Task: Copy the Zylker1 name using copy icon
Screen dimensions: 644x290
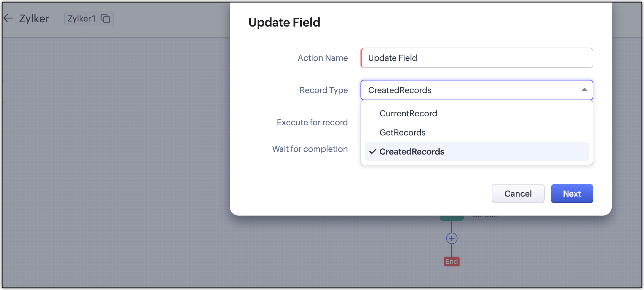Action: point(105,18)
